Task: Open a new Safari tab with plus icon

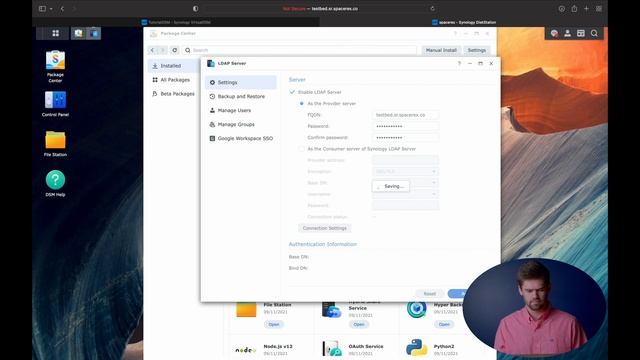Action: 587,9
